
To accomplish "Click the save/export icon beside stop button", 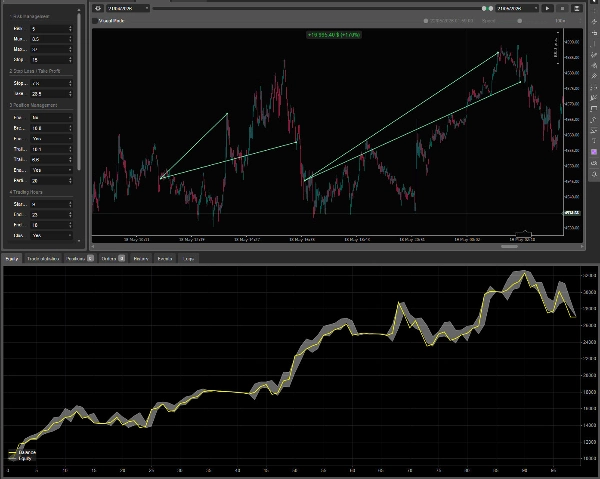I will pos(577,8).
